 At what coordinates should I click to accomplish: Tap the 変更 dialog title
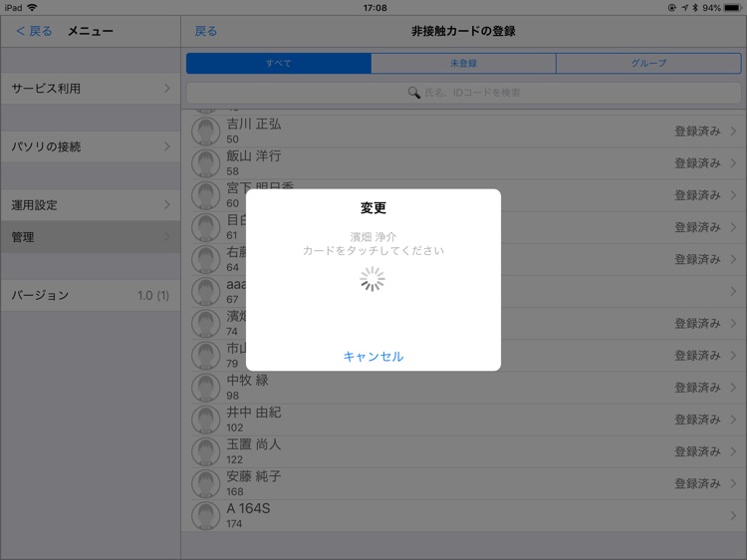pos(373,208)
